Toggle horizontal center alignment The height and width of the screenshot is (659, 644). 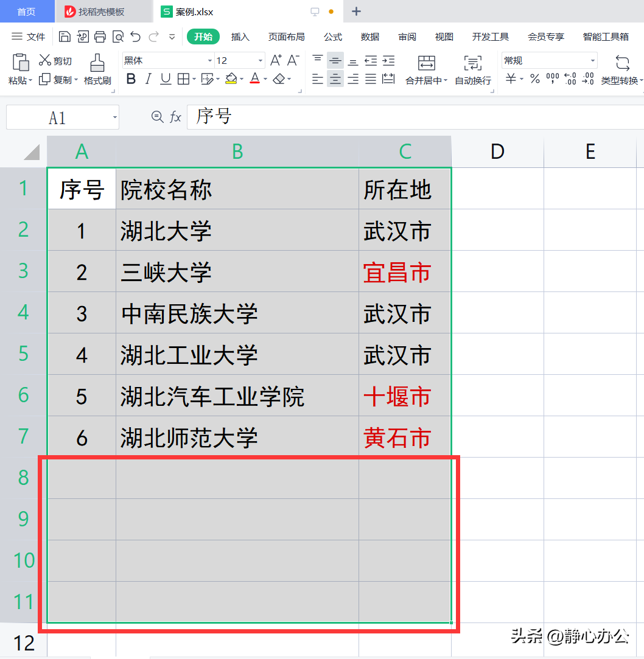pos(335,78)
